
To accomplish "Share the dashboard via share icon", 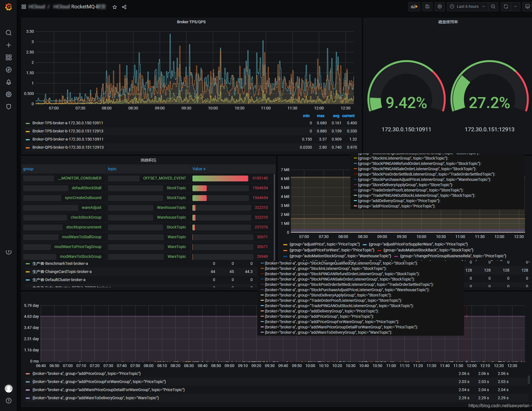I will pyautogui.click(x=124, y=7).
